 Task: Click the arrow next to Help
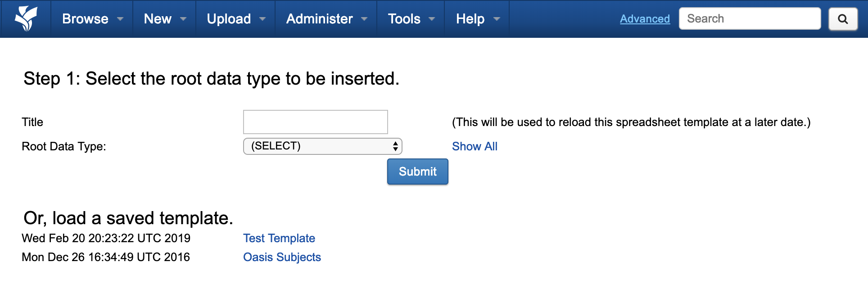point(497,19)
